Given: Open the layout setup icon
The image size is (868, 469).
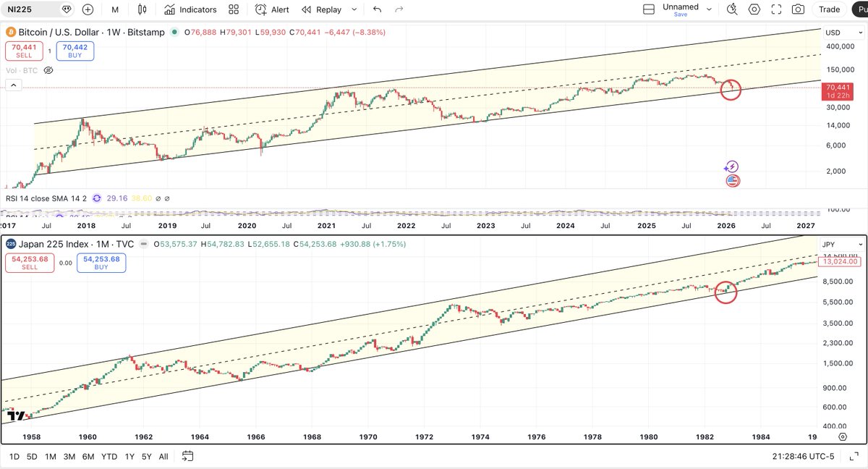Looking at the screenshot, I should [x=649, y=9].
